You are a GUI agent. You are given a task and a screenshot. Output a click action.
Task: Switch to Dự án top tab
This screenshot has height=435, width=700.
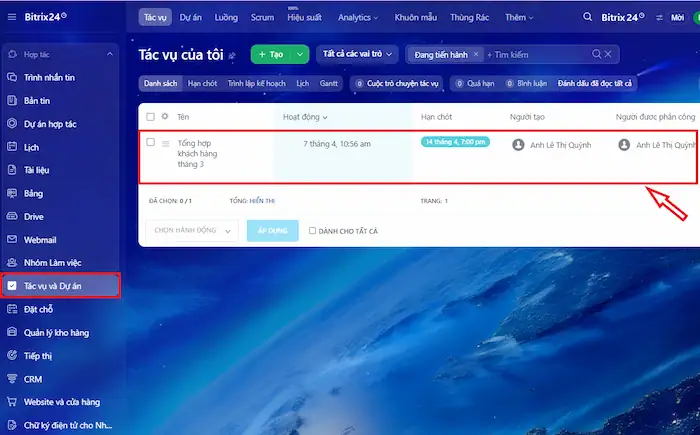(191, 17)
